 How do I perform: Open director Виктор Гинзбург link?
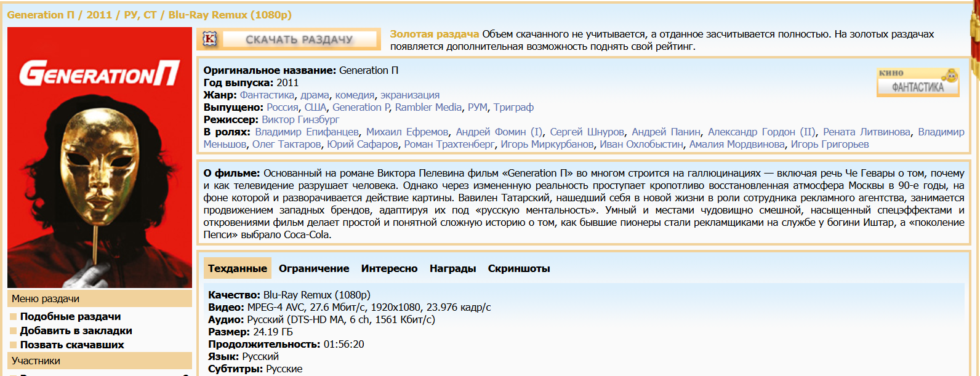pyautogui.click(x=300, y=119)
